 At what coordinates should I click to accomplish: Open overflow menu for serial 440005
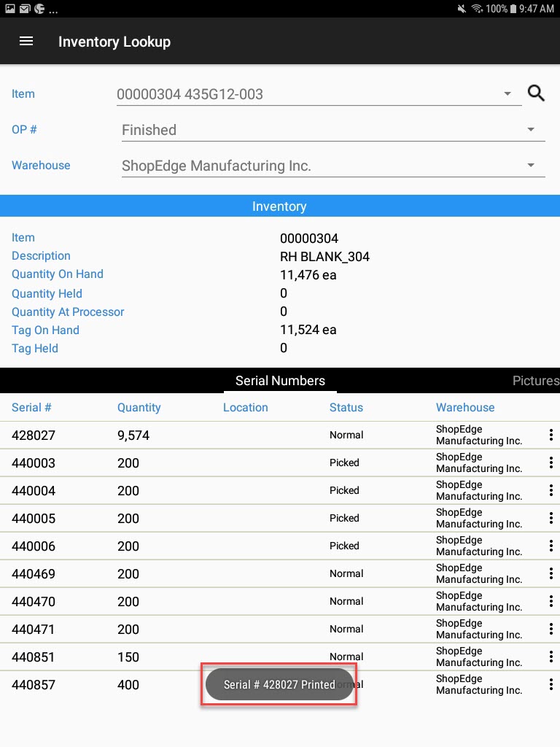pyautogui.click(x=551, y=518)
